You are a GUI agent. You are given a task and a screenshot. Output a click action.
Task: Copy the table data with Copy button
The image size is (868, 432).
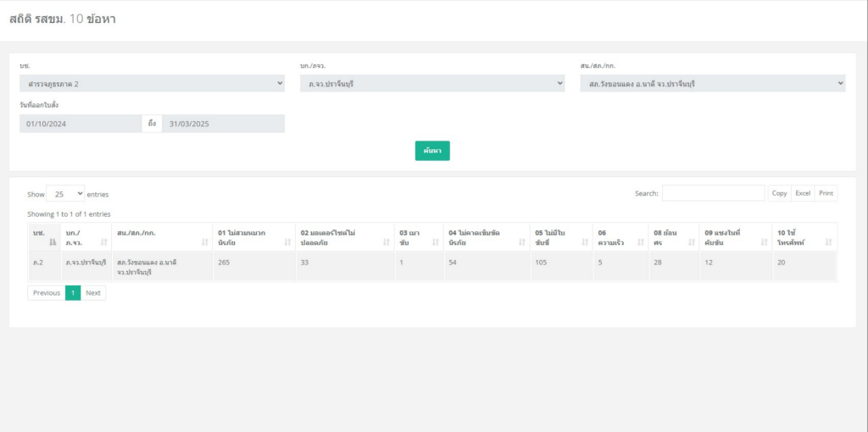pos(779,193)
